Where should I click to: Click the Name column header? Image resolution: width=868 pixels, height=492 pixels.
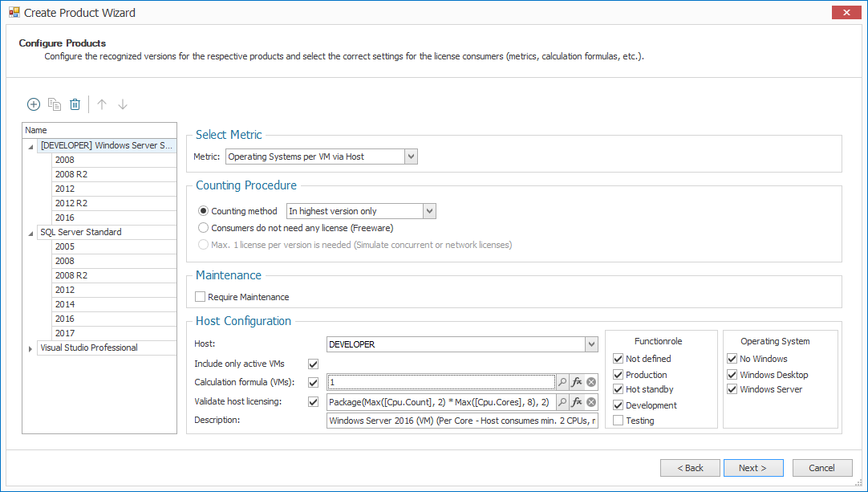pyautogui.click(x=99, y=130)
